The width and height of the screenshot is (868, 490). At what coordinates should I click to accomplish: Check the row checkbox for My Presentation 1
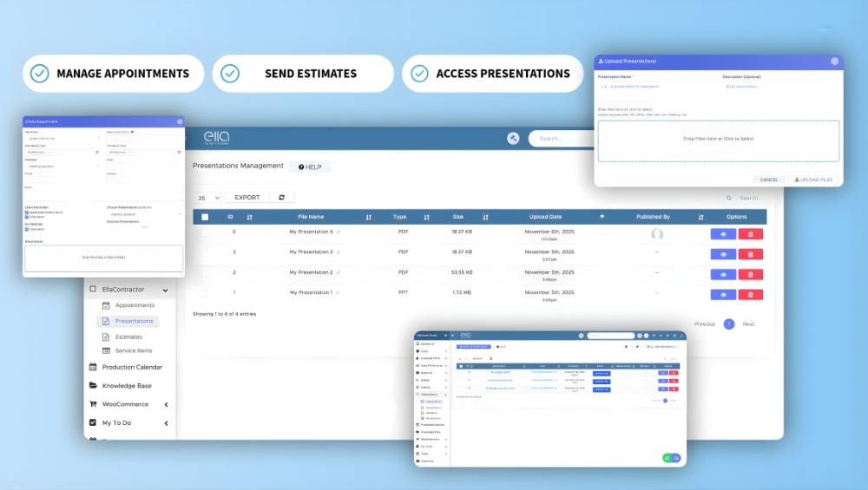coord(205,293)
